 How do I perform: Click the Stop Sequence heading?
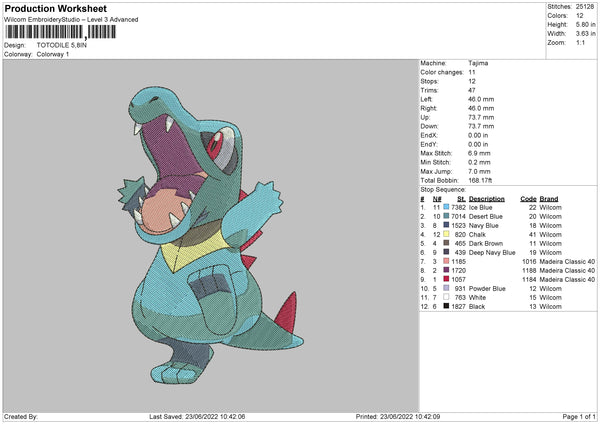[443, 188]
